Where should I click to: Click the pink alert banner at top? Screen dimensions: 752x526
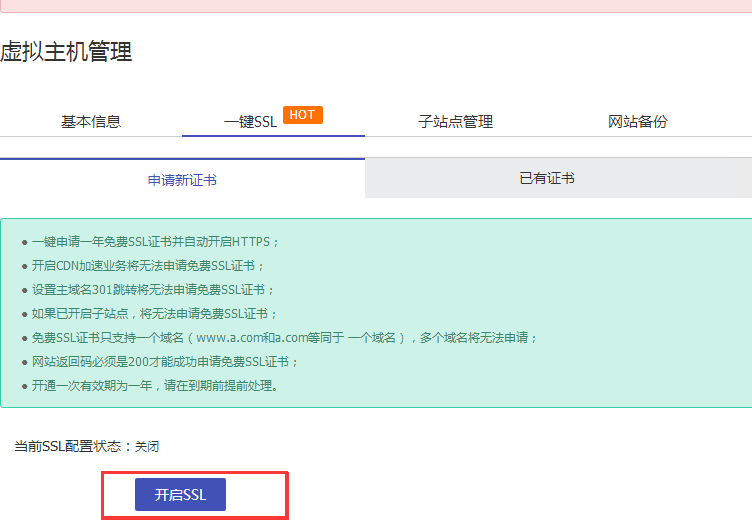tap(376, 5)
